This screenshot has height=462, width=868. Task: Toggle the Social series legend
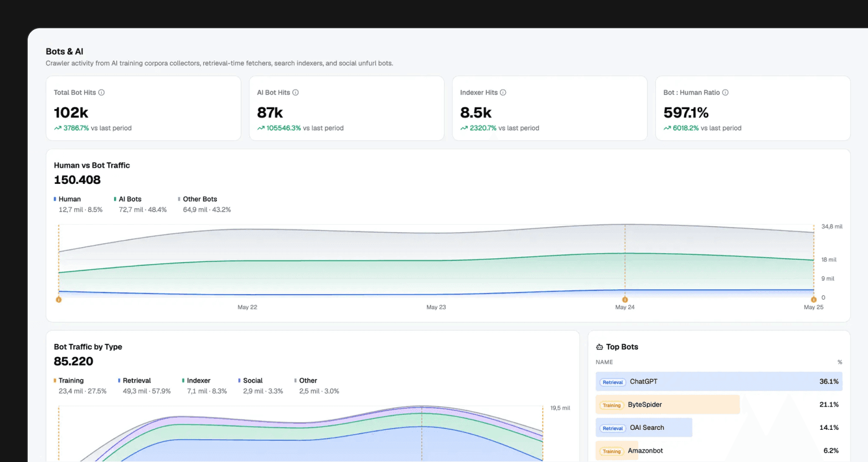[251, 381]
